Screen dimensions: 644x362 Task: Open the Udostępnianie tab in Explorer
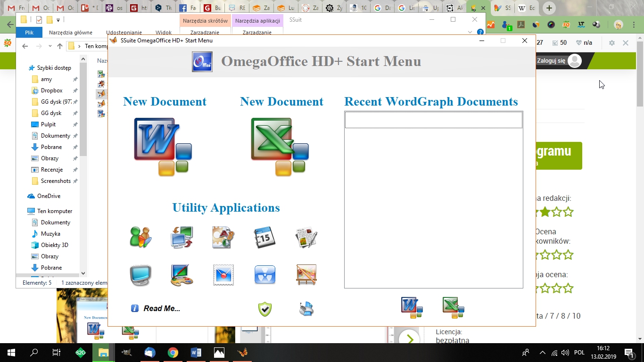tap(124, 33)
